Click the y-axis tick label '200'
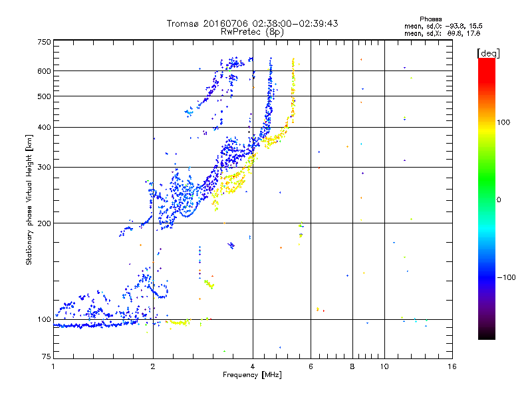 (x=44, y=223)
